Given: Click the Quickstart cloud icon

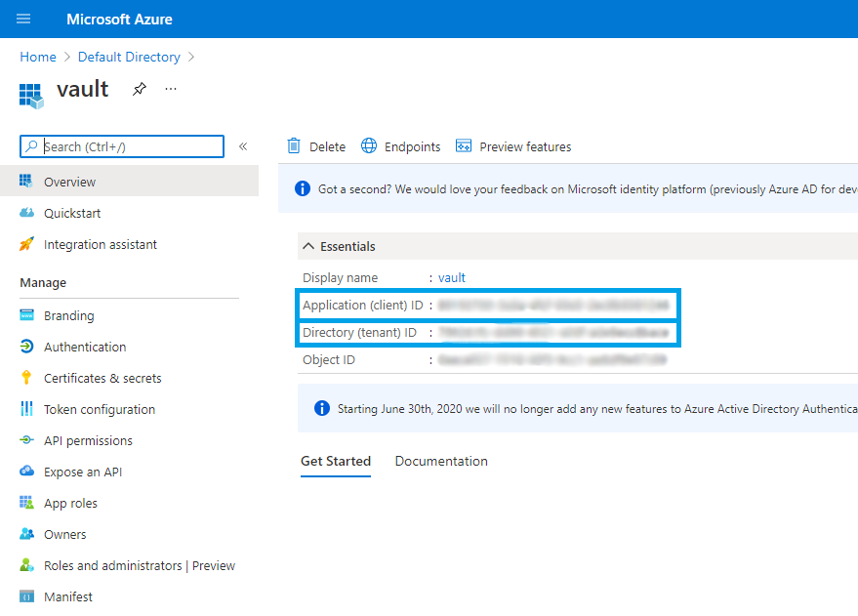Looking at the screenshot, I should [26, 212].
